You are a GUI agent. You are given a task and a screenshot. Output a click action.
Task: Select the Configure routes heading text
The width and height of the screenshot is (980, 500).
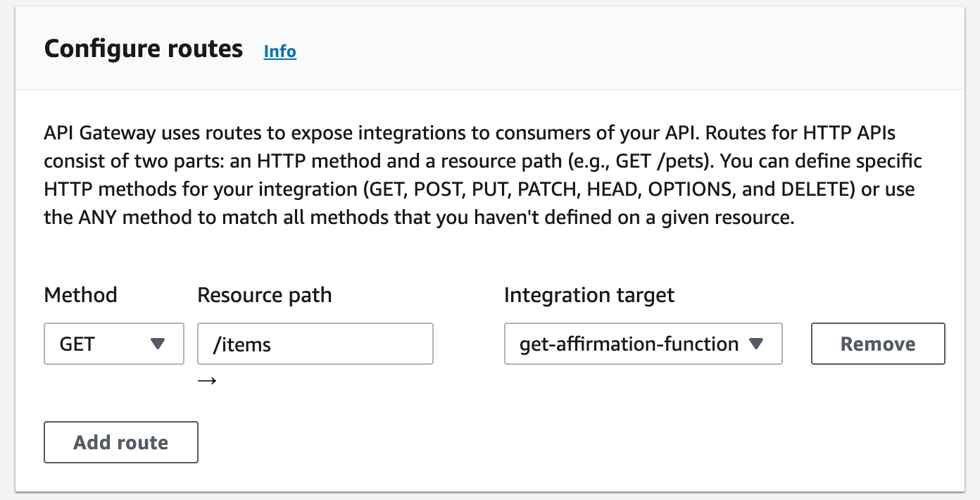[144, 49]
